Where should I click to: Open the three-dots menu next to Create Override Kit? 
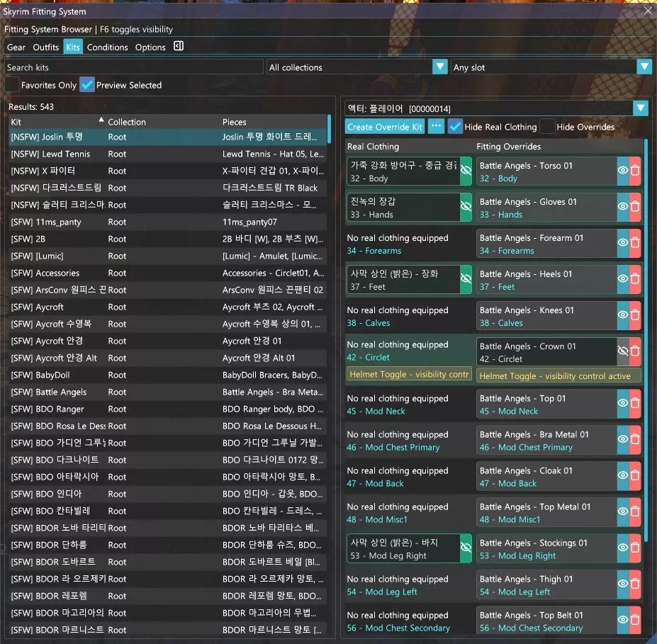(x=436, y=126)
